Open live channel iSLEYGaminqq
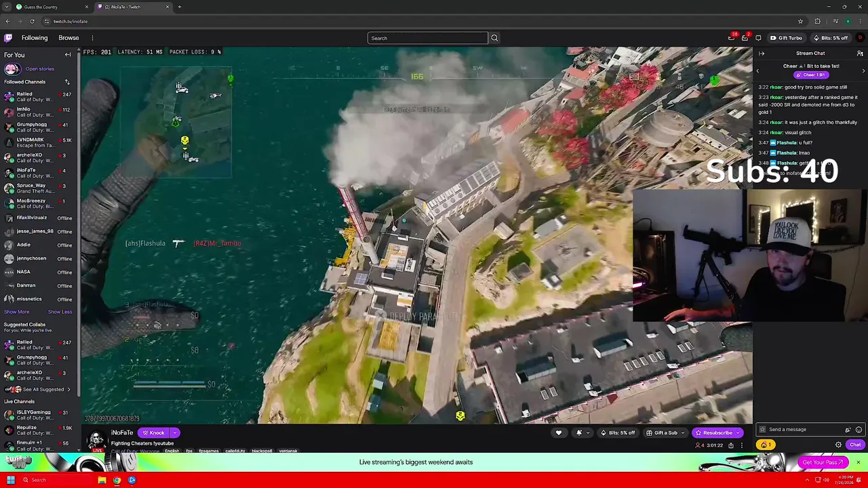This screenshot has height=488, width=868. coord(39,415)
